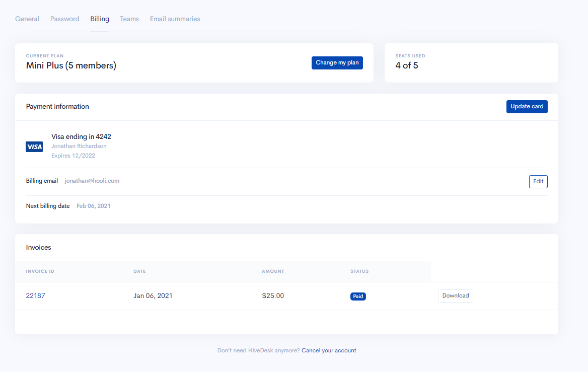Open the Email summaries tab
This screenshot has width=588, height=372.
175,19
